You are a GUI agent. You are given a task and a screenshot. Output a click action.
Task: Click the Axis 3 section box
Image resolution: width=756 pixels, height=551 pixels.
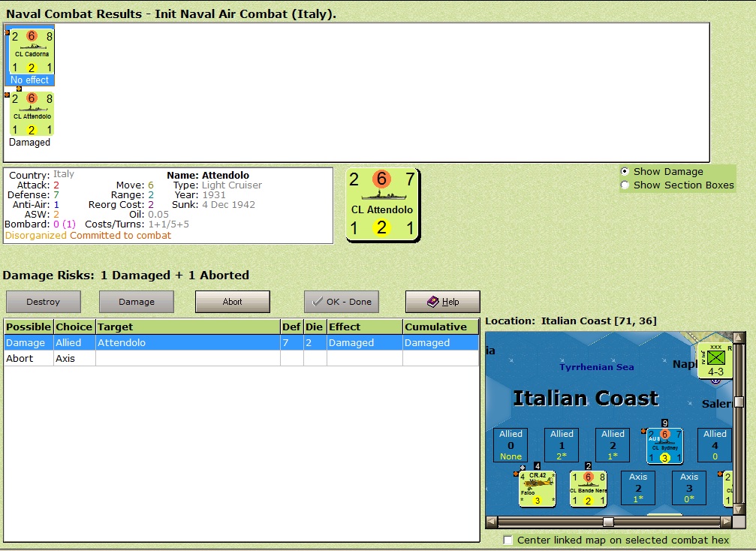point(689,488)
